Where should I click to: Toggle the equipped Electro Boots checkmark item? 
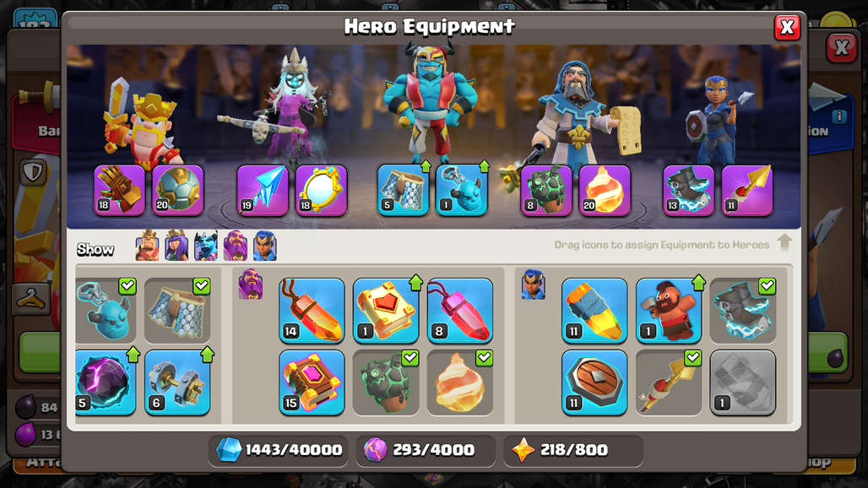[x=743, y=311]
